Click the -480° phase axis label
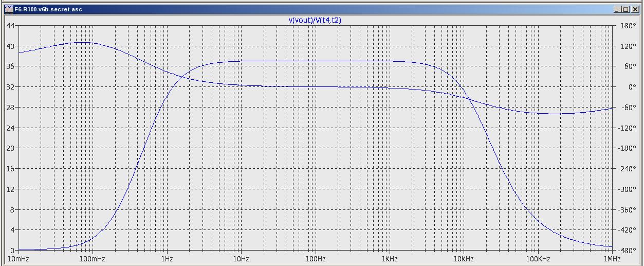Screen dimensions: 644x266 tap(627, 251)
